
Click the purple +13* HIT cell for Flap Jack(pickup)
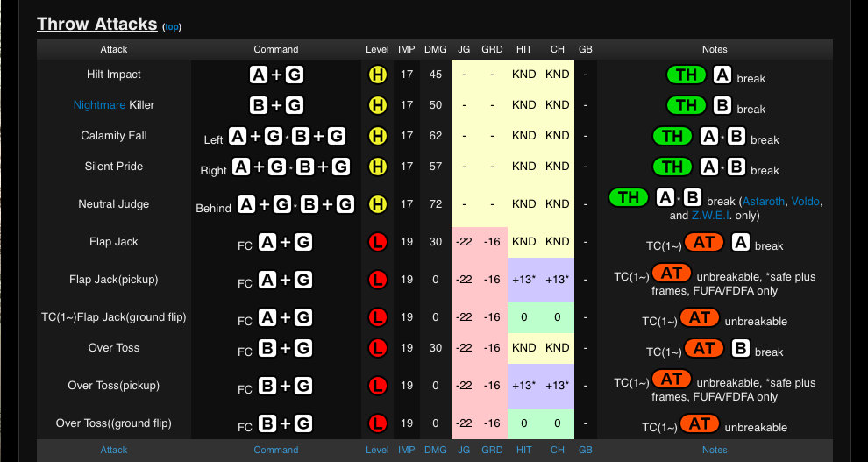[523, 280]
